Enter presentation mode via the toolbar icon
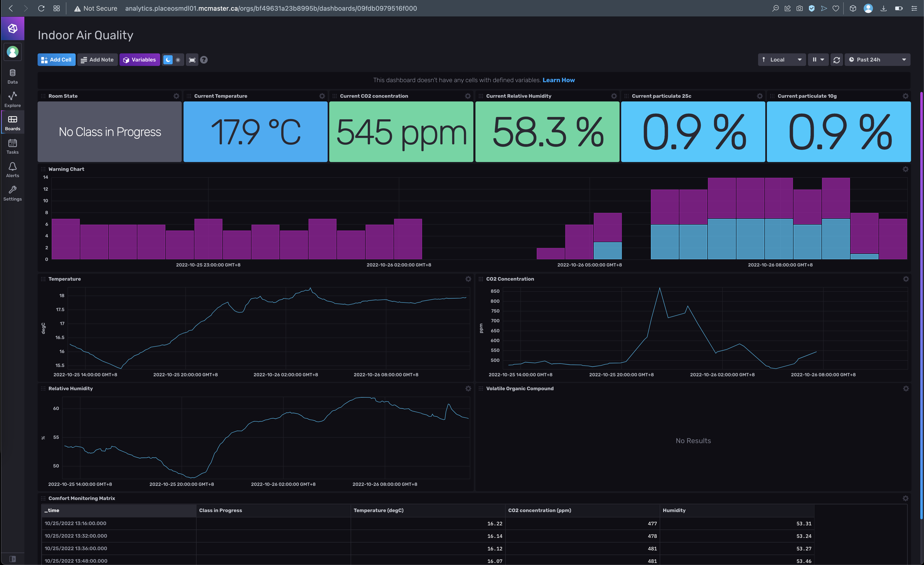Viewport: 924px width, 565px height. click(x=192, y=60)
